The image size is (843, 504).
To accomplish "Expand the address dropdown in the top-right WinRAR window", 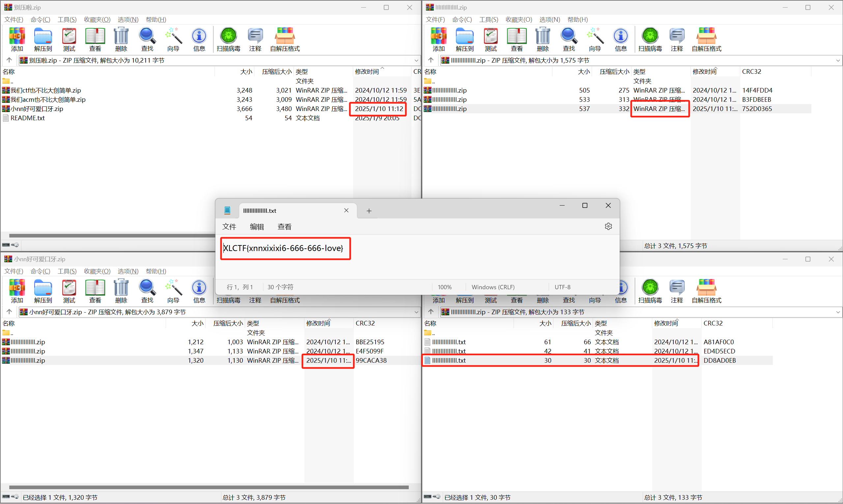I will [838, 61].
